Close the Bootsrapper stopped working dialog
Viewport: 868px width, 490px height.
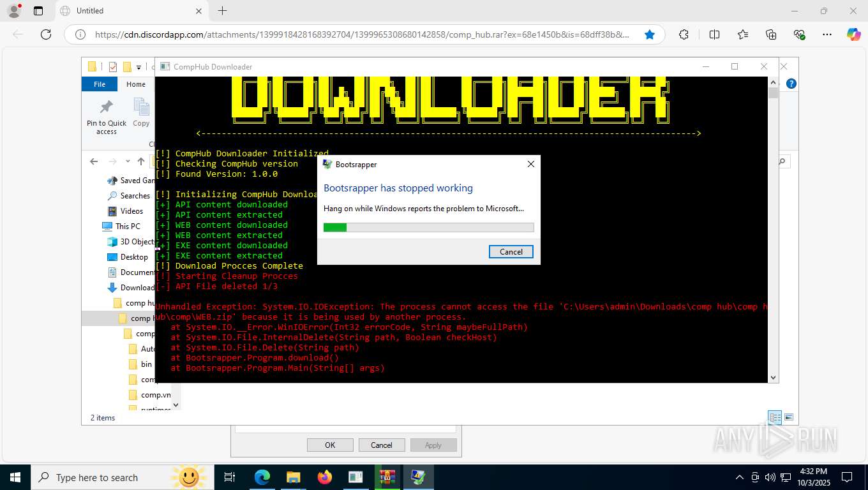click(x=530, y=164)
